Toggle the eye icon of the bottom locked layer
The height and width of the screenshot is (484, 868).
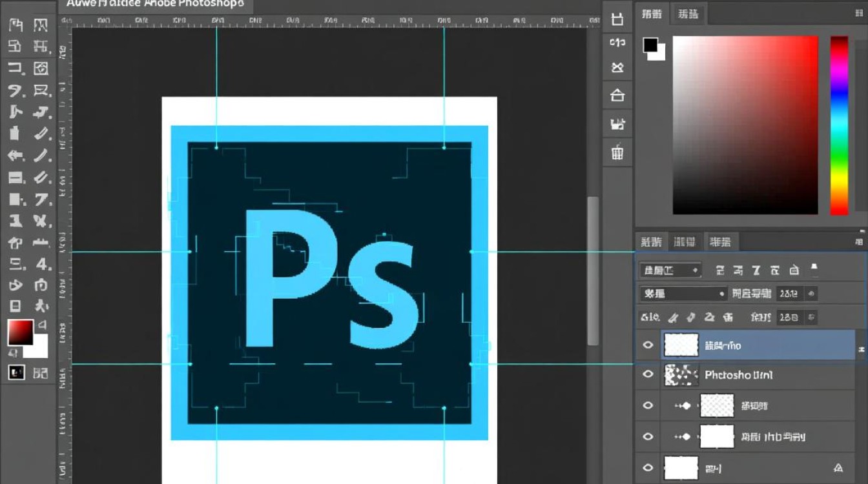648,467
